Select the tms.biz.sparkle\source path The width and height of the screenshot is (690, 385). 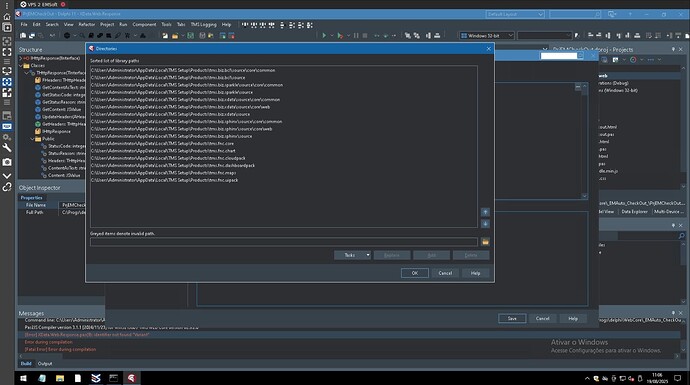pos(172,92)
